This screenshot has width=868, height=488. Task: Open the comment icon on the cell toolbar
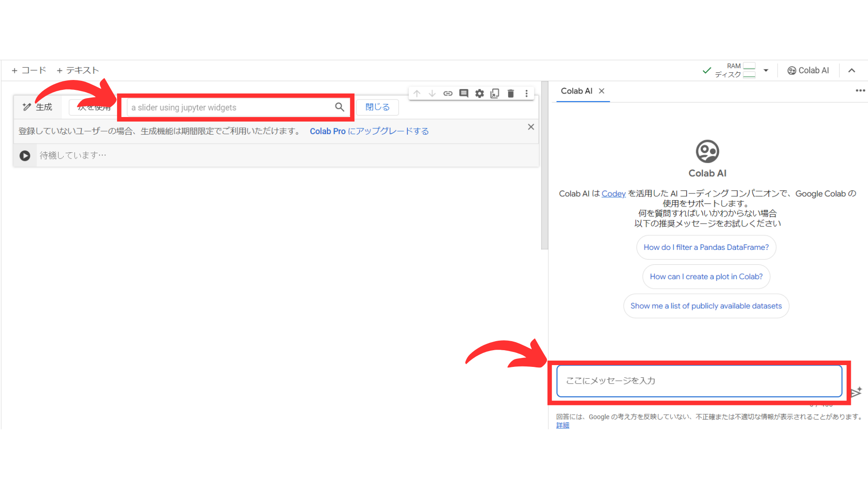point(464,94)
